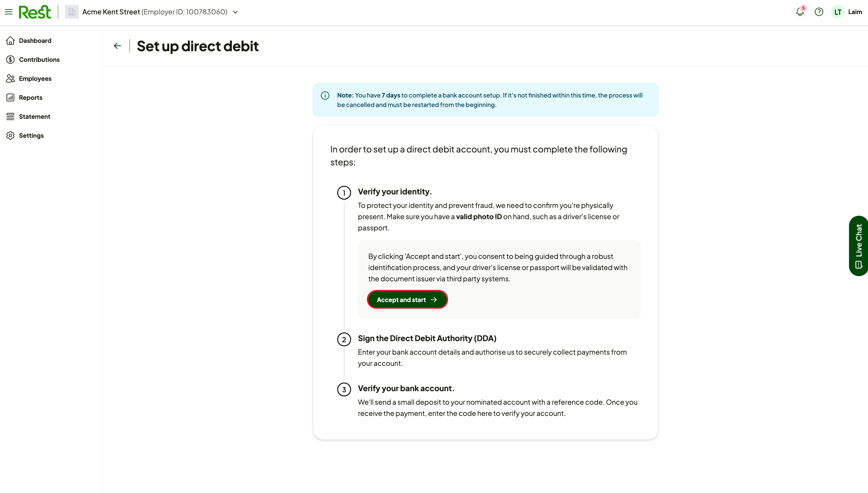Image resolution: width=868 pixels, height=493 pixels.
Task: Click the Rest logo
Action: point(35,12)
